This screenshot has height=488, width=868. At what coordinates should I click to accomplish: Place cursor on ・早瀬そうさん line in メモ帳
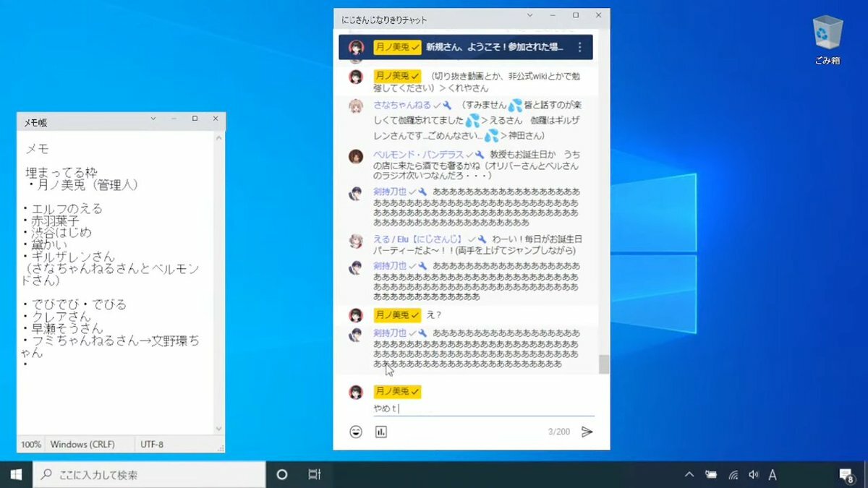click(63, 328)
